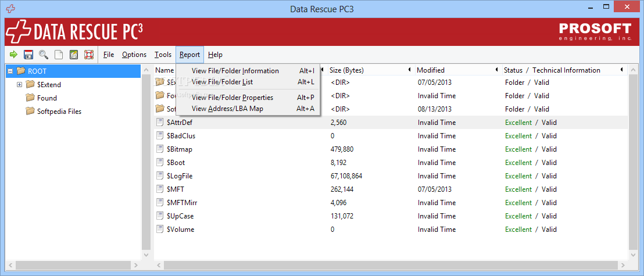This screenshot has width=644, height=276.
Task: Click the $MFT file icon
Action: 160,189
